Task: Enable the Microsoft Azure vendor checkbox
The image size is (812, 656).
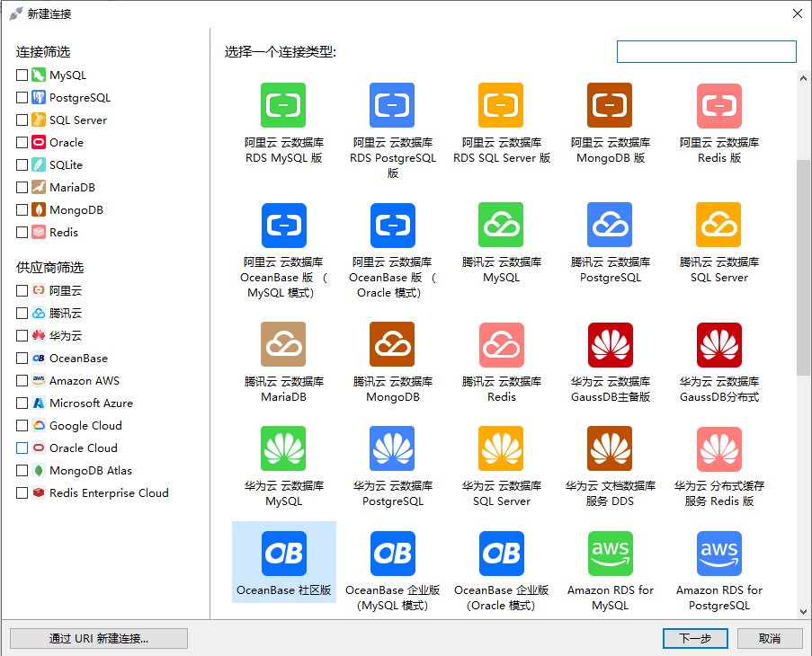Action: tap(22, 403)
